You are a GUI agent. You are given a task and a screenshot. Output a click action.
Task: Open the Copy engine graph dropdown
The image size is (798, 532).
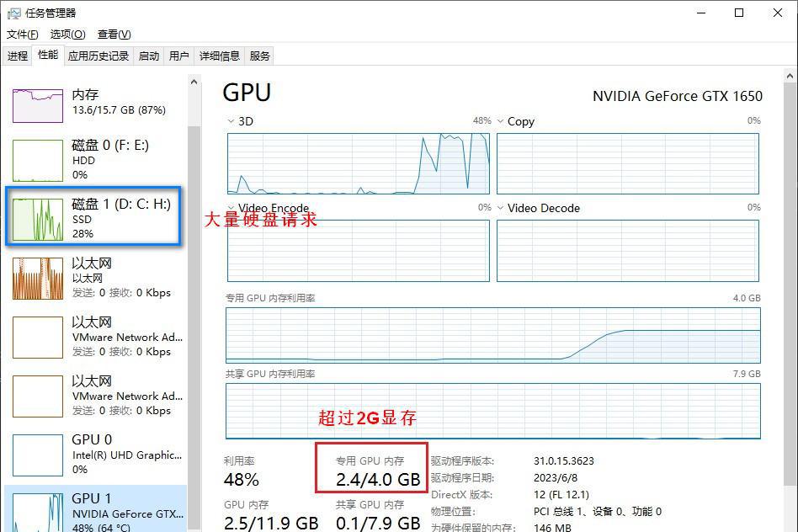coord(501,121)
